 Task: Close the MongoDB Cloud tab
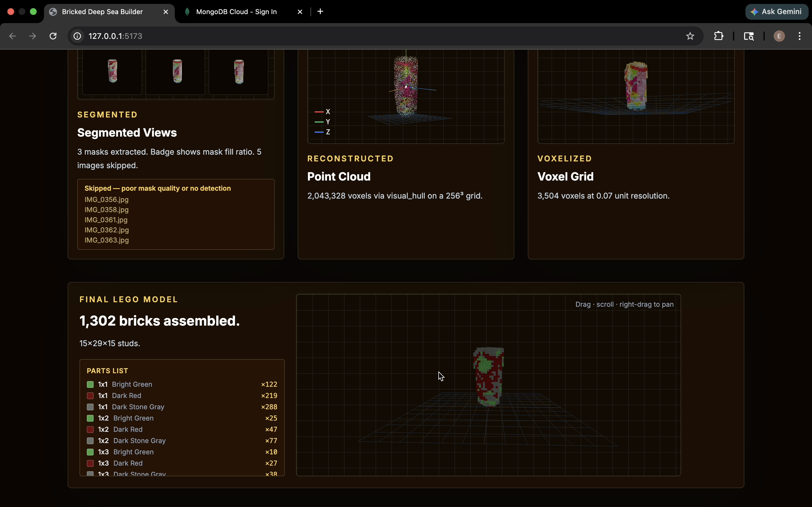click(x=300, y=12)
